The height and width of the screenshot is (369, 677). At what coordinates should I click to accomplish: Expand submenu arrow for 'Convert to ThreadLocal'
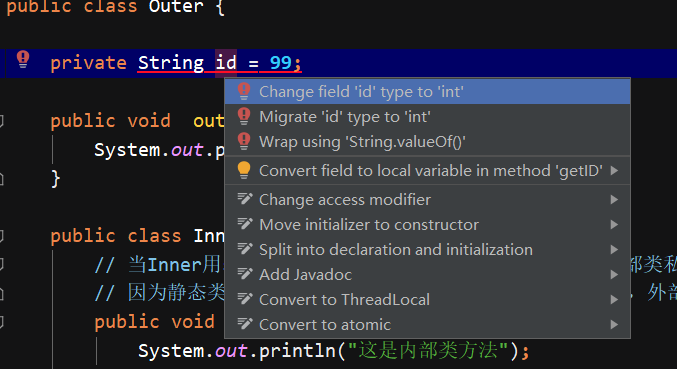[614, 300]
